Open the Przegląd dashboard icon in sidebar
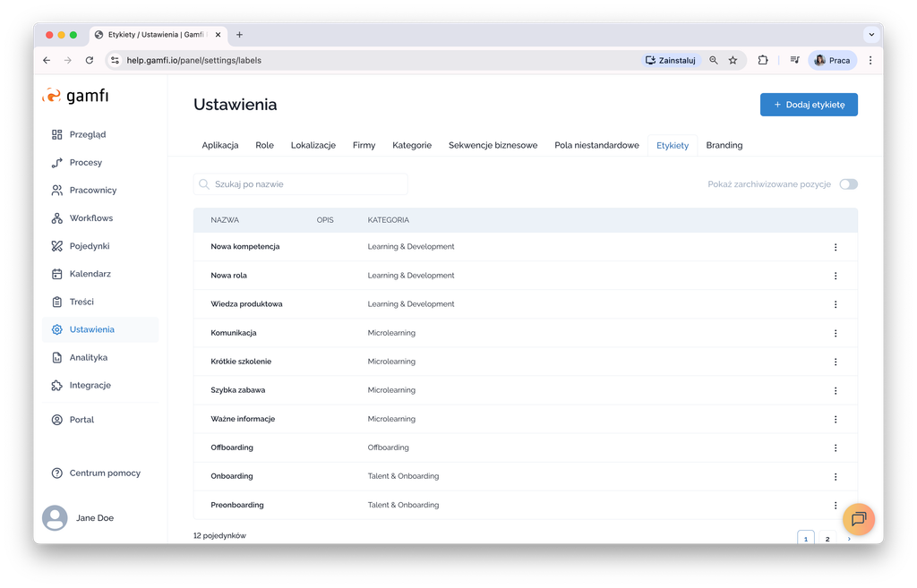Screen dimensions: 917x588 57,134
